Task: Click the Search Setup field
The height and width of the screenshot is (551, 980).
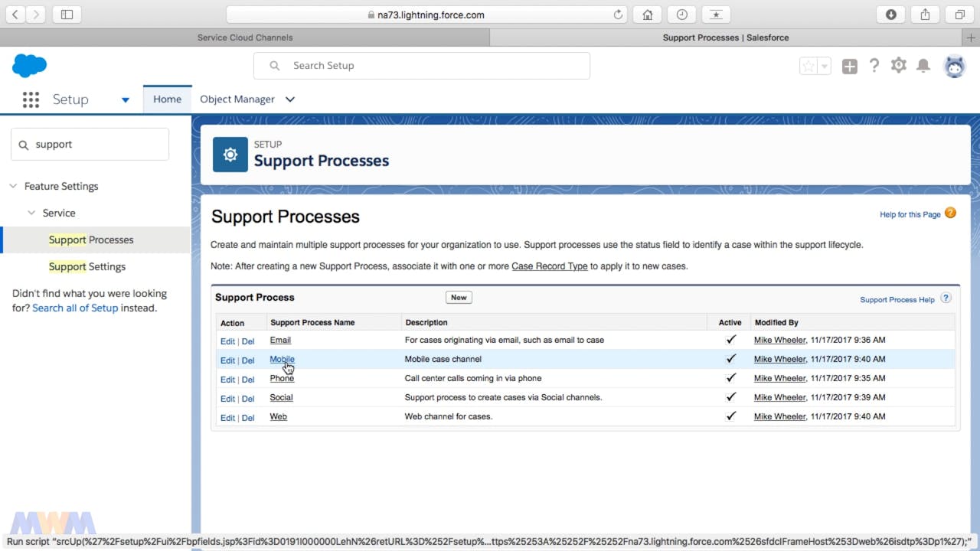Action: pos(422,66)
